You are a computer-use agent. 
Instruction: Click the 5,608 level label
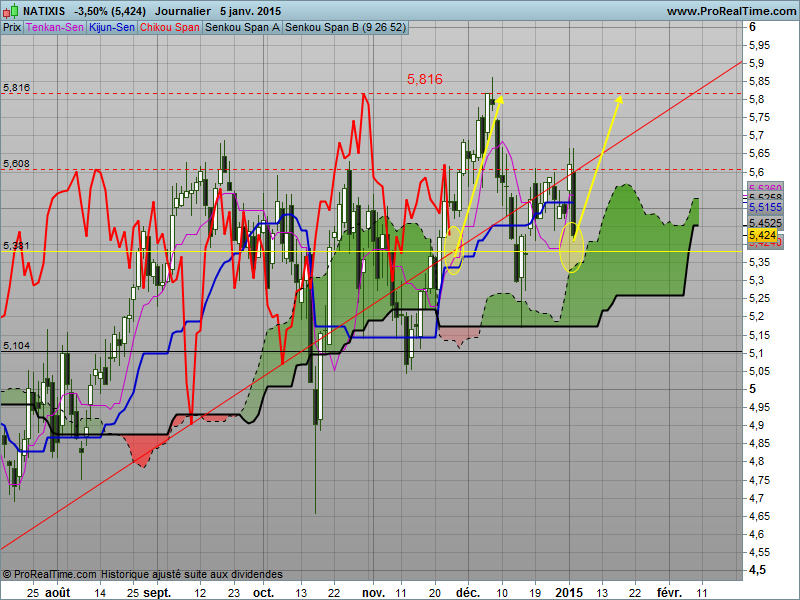[x=16, y=164]
